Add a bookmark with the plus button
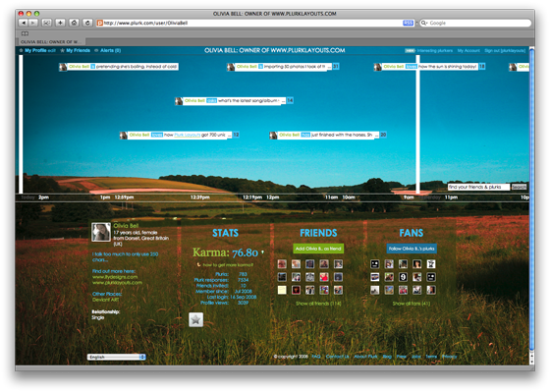This screenshot has width=550, height=392. tap(60, 23)
